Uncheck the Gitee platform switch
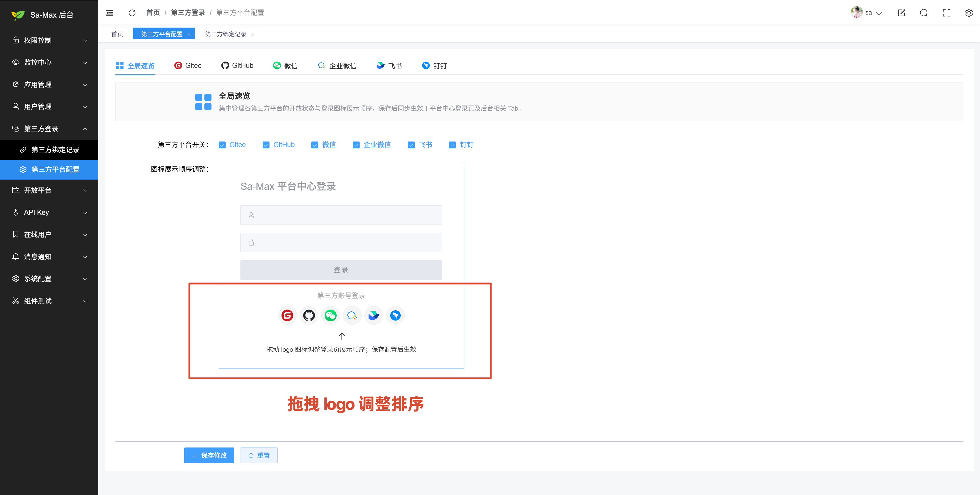This screenshot has height=495, width=980. coord(222,145)
